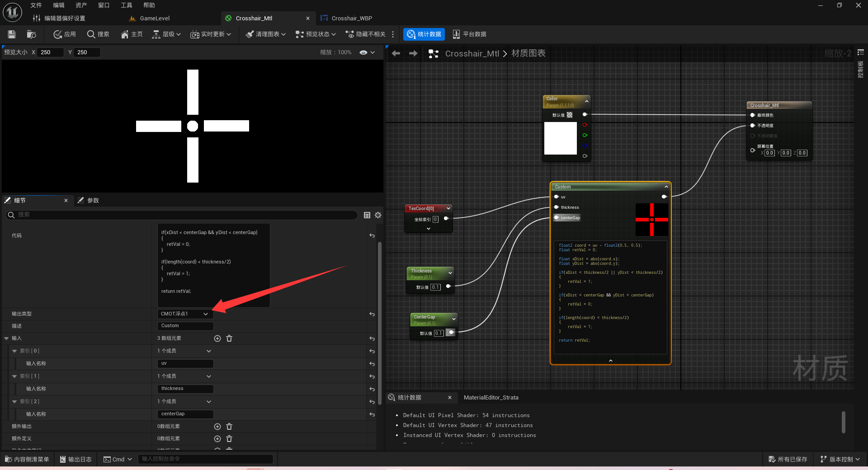
Task: Open the palette list icon at top right
Action: (x=861, y=52)
